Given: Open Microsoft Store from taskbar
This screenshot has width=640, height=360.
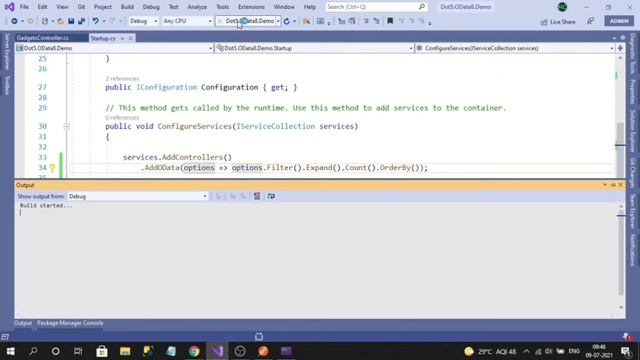Looking at the screenshot, I should (102, 351).
